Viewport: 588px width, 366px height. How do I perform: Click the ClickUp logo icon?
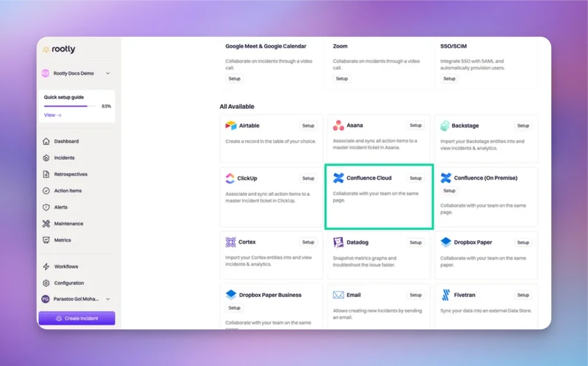230,178
